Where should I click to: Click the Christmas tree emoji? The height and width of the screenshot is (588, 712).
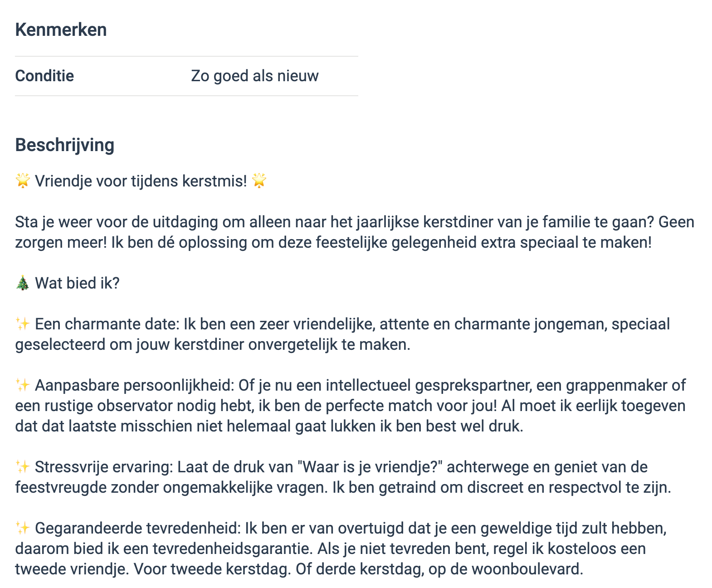(x=23, y=283)
